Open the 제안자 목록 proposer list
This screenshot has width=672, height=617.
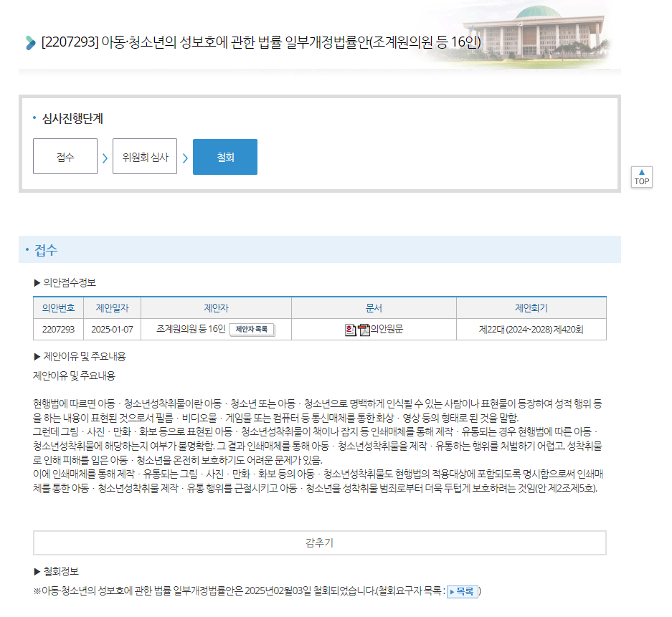click(251, 330)
